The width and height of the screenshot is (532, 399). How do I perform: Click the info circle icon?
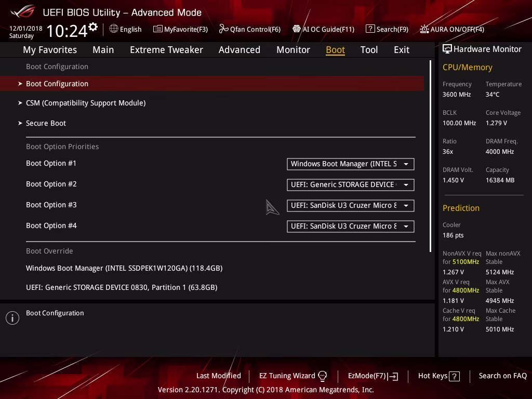coord(12,318)
